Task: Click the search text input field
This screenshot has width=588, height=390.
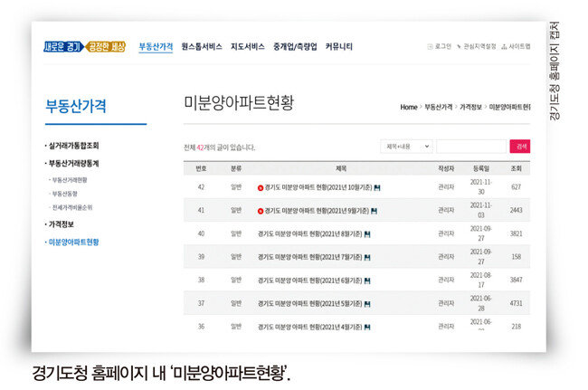Action: (471, 147)
